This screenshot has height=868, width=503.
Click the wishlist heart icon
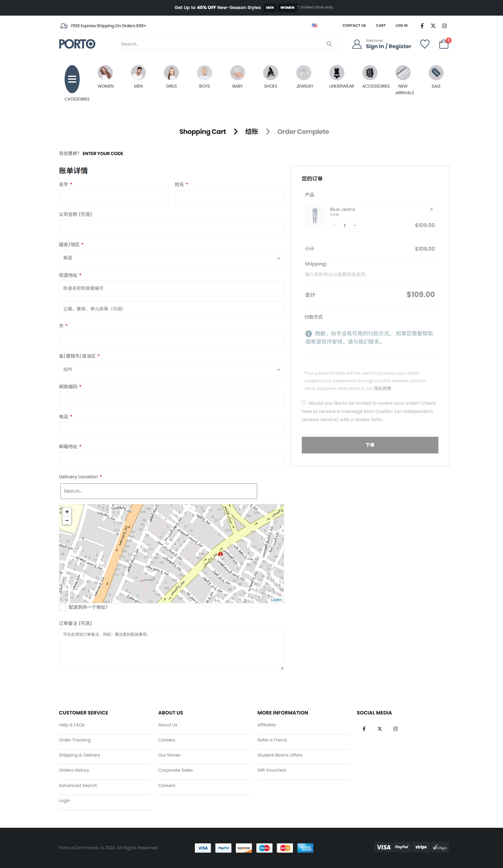[x=424, y=44]
